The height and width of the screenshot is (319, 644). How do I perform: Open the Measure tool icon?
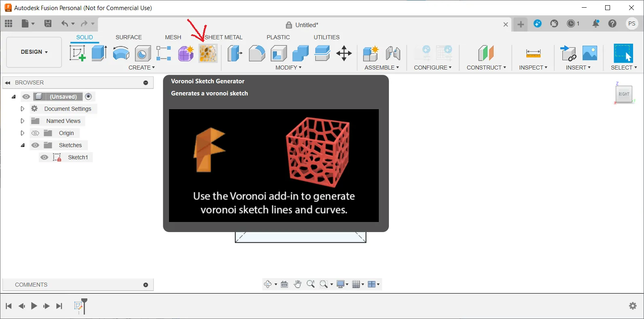click(533, 53)
